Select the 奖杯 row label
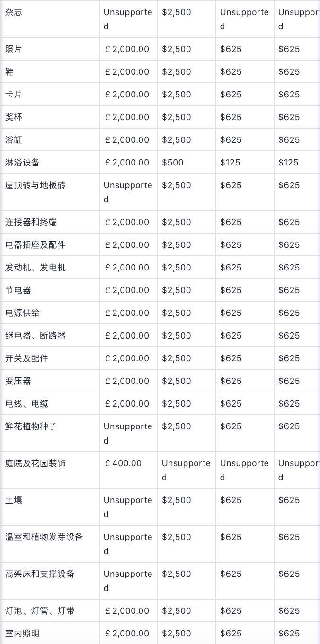Viewport: 320px width, 644px height. pyautogui.click(x=14, y=117)
